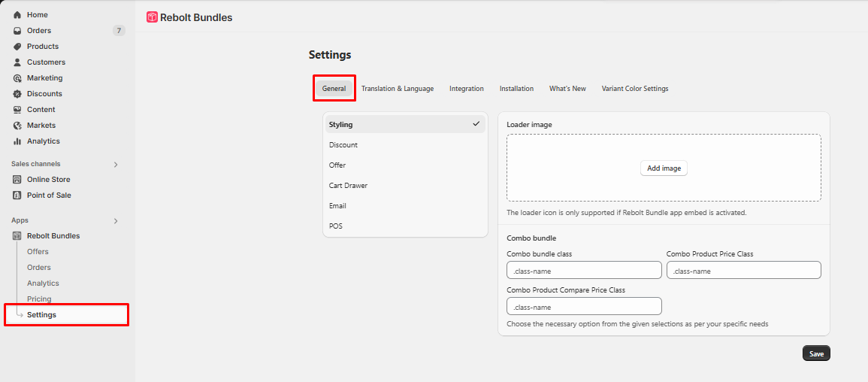This screenshot has height=382, width=868.
Task: Click the Orders count badge showing 7
Action: click(x=119, y=30)
